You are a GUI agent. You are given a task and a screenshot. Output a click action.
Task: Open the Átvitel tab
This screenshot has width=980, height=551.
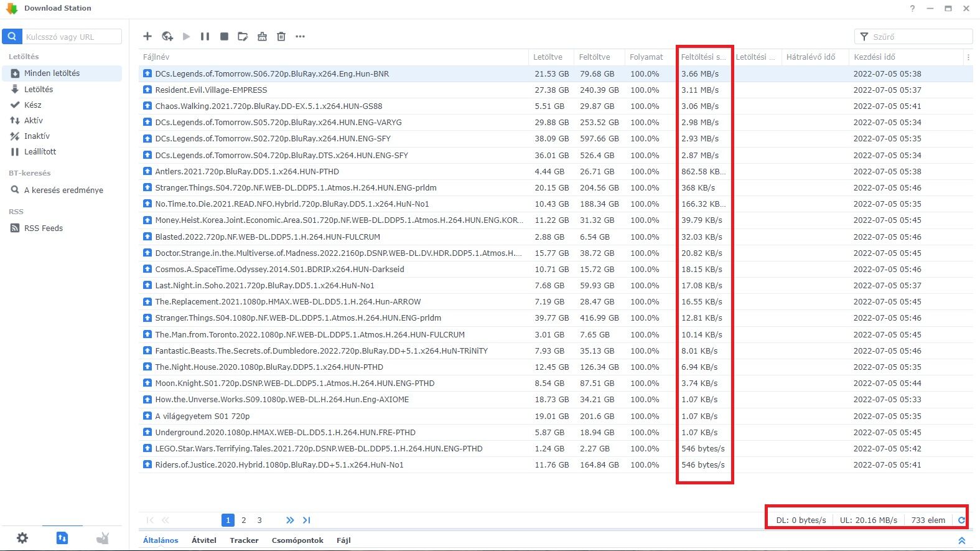(204, 540)
